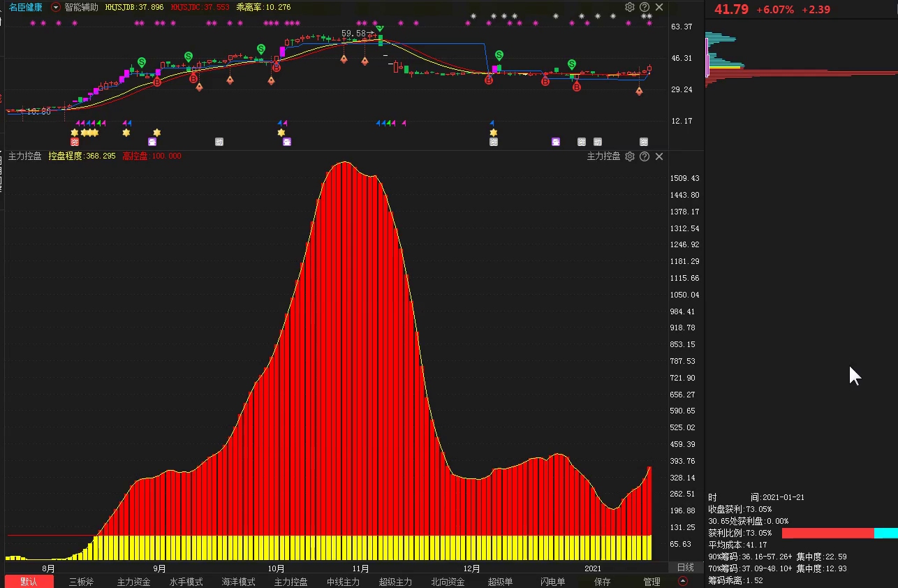898x588 pixels.
Task: Click the 90%筹码 concentration line
Action: click(x=777, y=557)
